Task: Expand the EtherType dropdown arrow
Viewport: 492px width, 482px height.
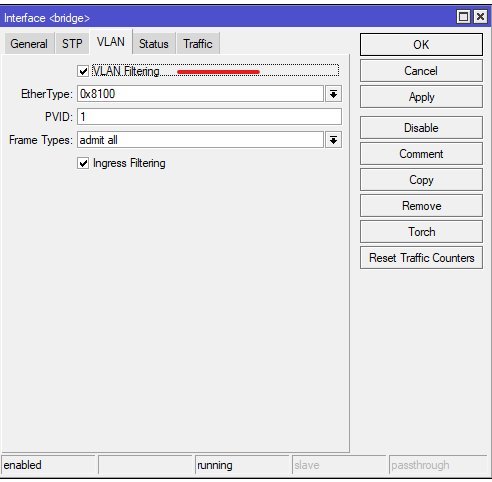Action: [333, 94]
